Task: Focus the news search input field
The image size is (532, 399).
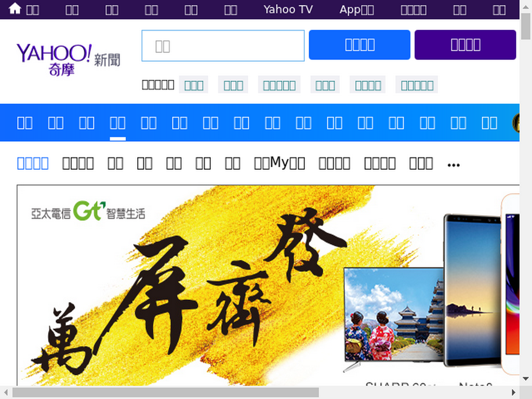Action: 223,46
